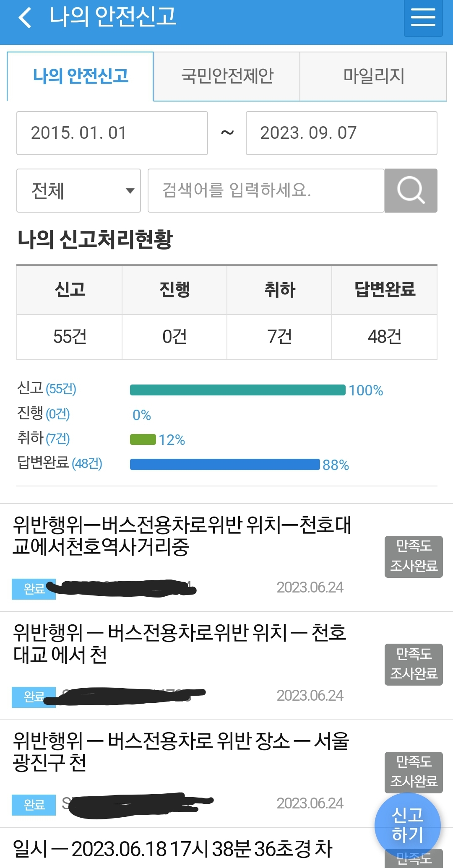Tap the floating 신고하기 button

pos(407,824)
